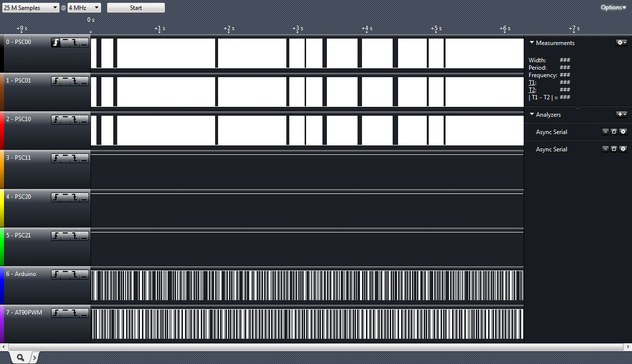Click rising edge trigger icon for 5 - PSC21
The width and height of the screenshot is (632, 364).
[x=56, y=236]
